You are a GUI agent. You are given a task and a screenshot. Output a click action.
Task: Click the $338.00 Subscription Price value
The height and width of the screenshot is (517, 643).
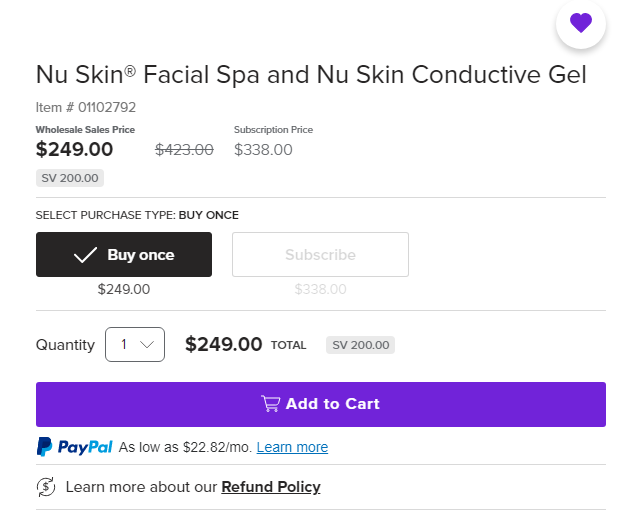point(263,150)
